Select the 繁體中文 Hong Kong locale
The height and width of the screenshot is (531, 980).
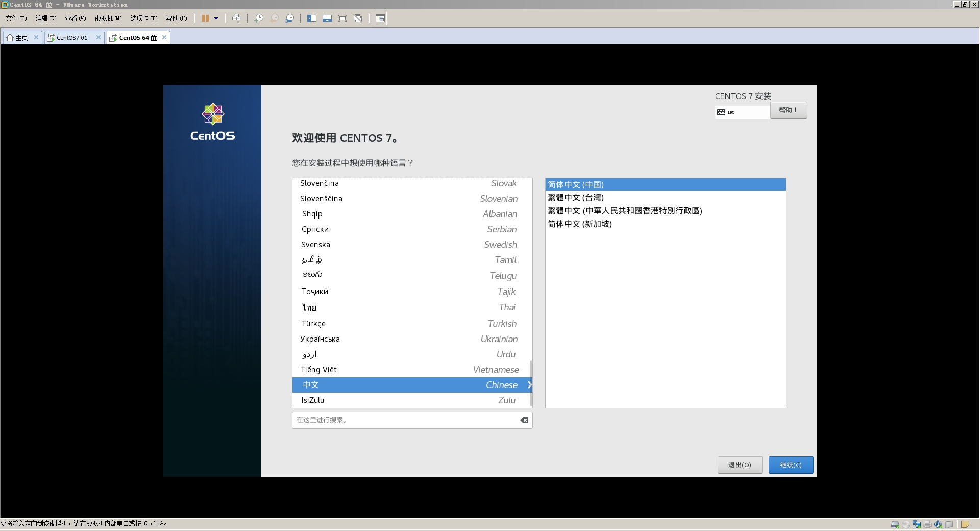(x=665, y=211)
